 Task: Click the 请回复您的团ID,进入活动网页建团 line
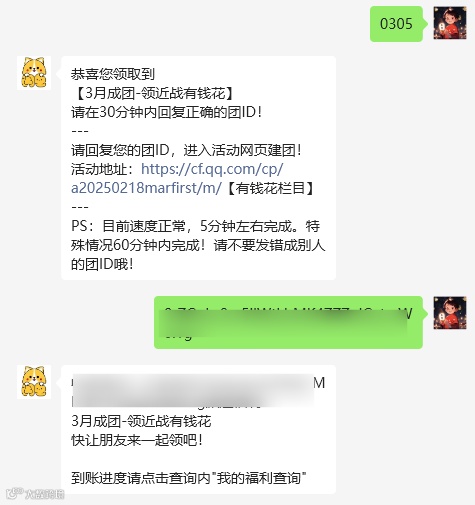point(186,150)
